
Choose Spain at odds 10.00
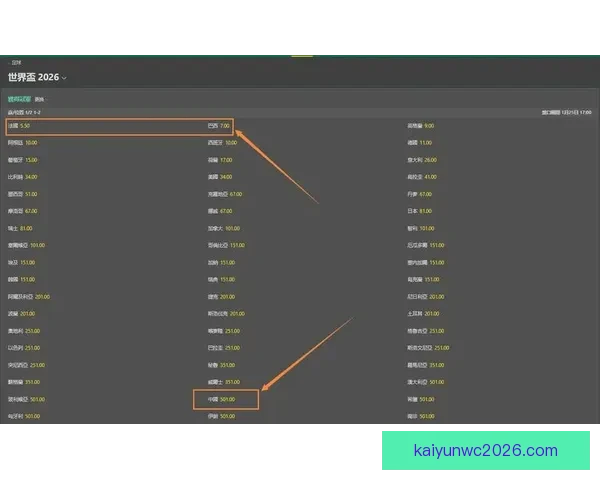(229, 143)
